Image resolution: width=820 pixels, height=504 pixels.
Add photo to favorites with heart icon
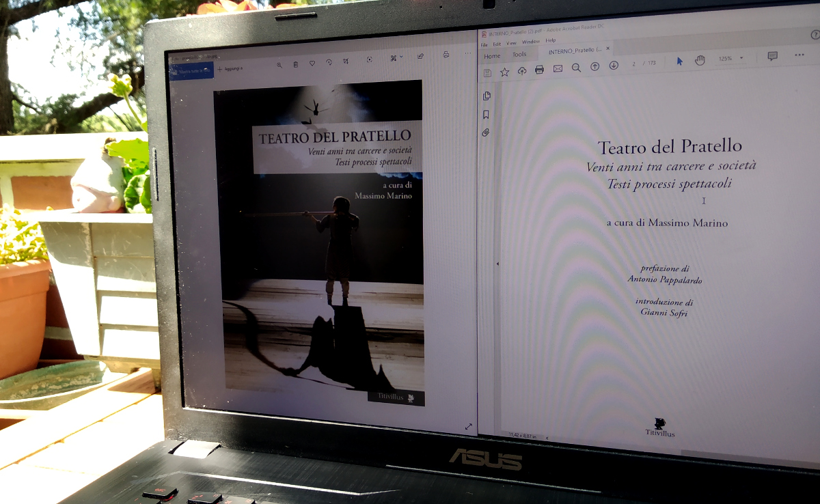click(312, 64)
